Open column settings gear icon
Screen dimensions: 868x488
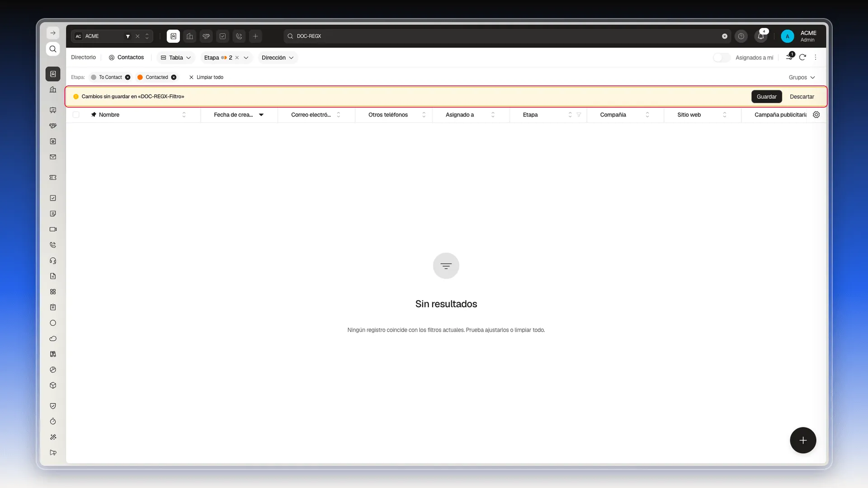(816, 115)
